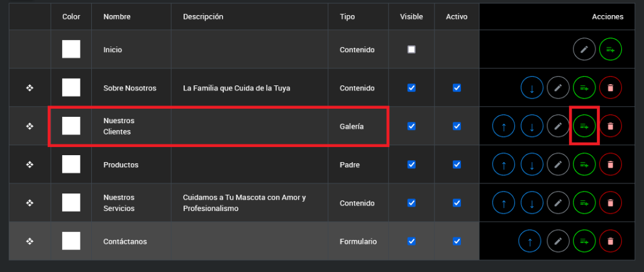
Task: Delete the Nuestros Servicios row
Action: (x=610, y=203)
